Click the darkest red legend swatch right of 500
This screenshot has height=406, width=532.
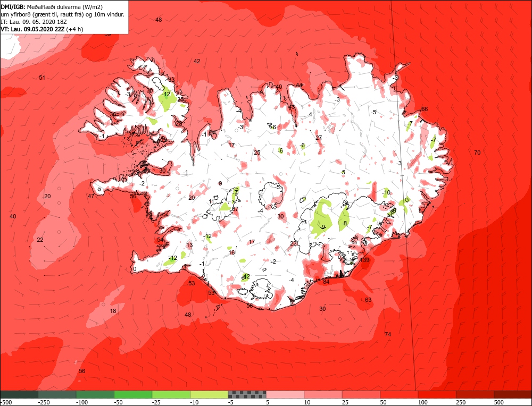pos(513,394)
